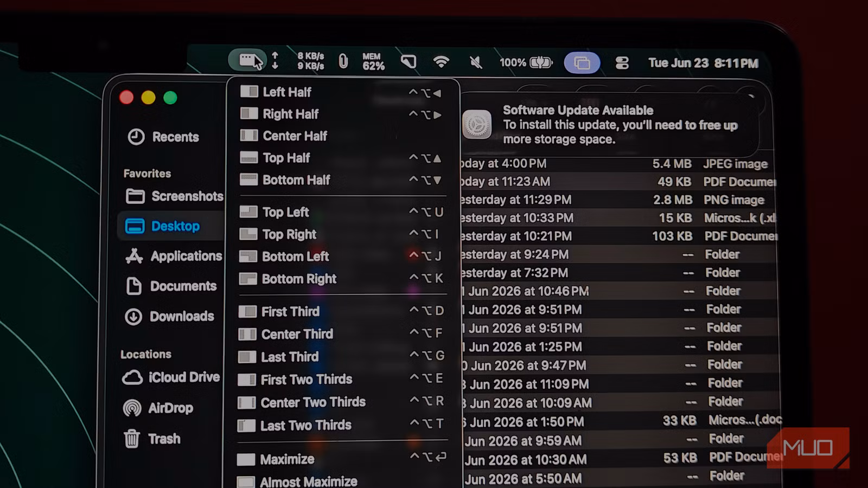The width and height of the screenshot is (868, 488).
Task: Click the muted volume icon
Action: (476, 62)
